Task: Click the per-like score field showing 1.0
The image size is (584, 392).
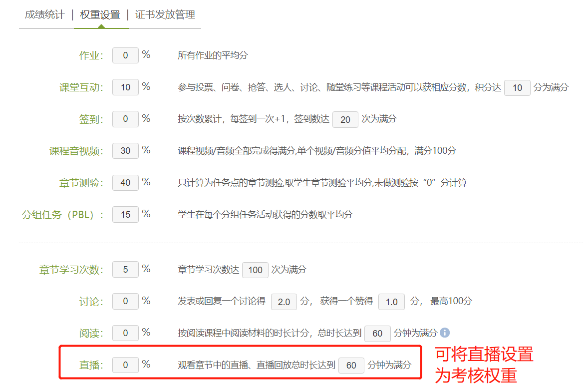Action: click(391, 302)
